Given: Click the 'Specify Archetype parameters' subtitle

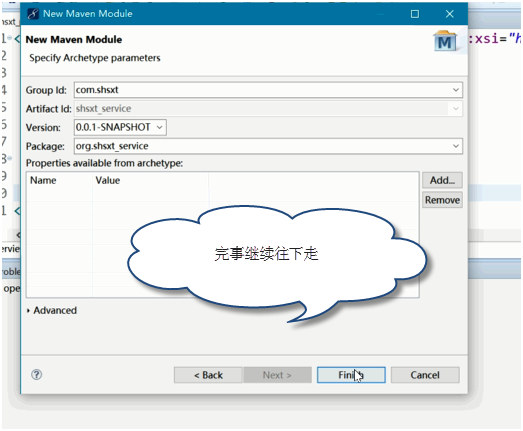Looking at the screenshot, I should (95, 58).
